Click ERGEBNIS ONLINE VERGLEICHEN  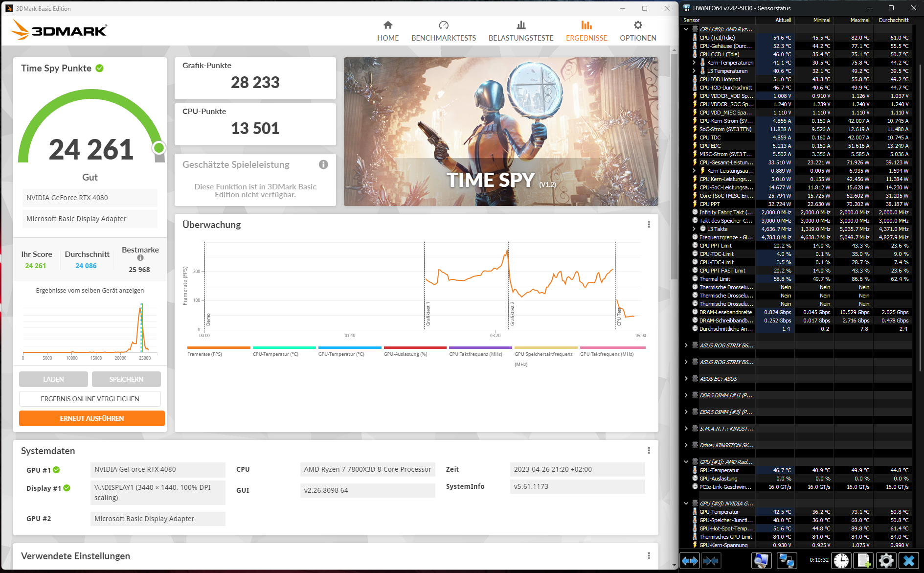[90, 399]
